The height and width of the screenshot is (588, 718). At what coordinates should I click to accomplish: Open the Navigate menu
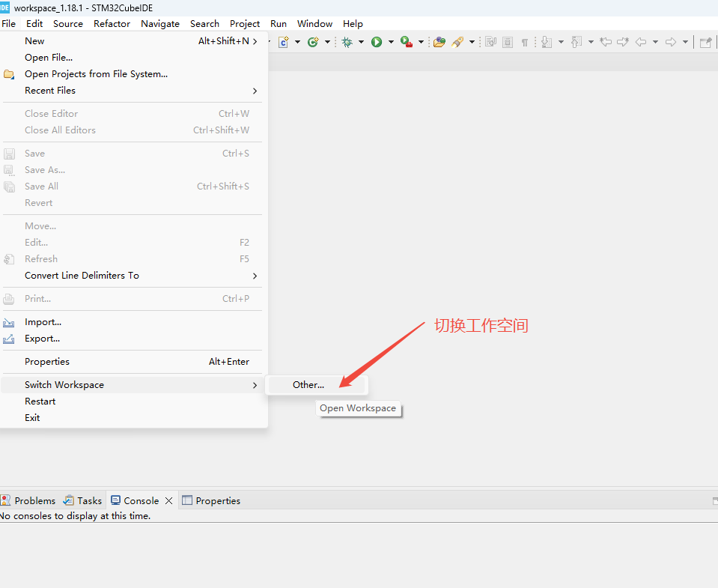[x=159, y=24]
